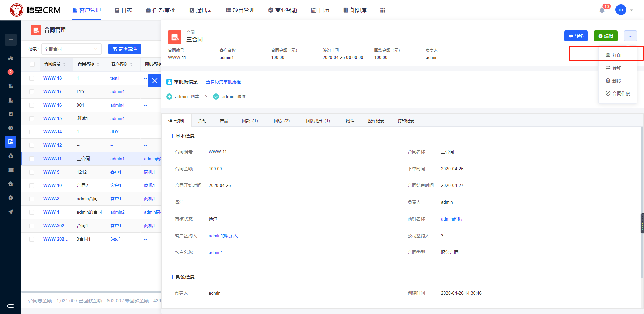Open contract WWW-18 link in list

52,78
